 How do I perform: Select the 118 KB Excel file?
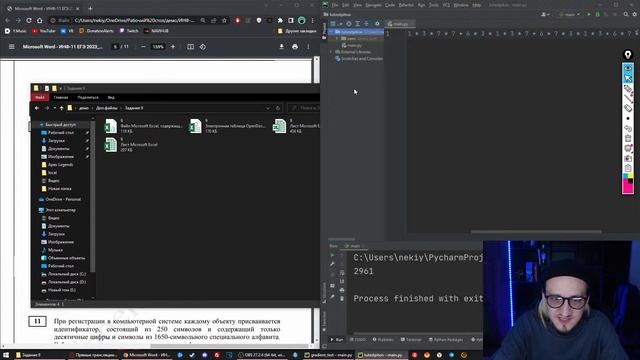[x=144, y=126]
